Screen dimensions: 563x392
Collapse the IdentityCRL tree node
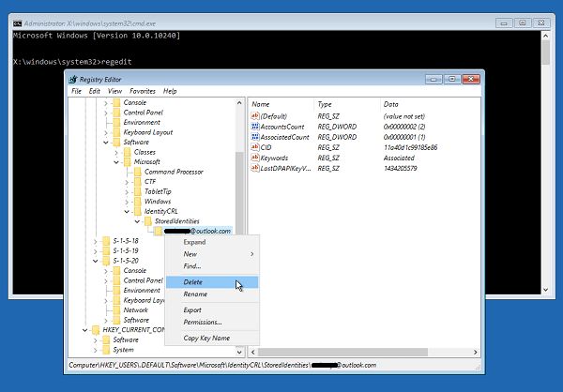click(x=126, y=212)
